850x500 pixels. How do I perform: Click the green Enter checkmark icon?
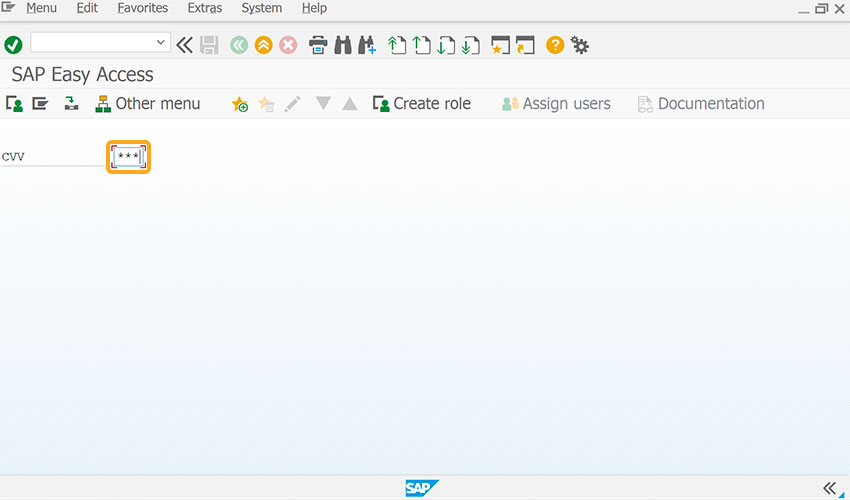pyautogui.click(x=13, y=45)
